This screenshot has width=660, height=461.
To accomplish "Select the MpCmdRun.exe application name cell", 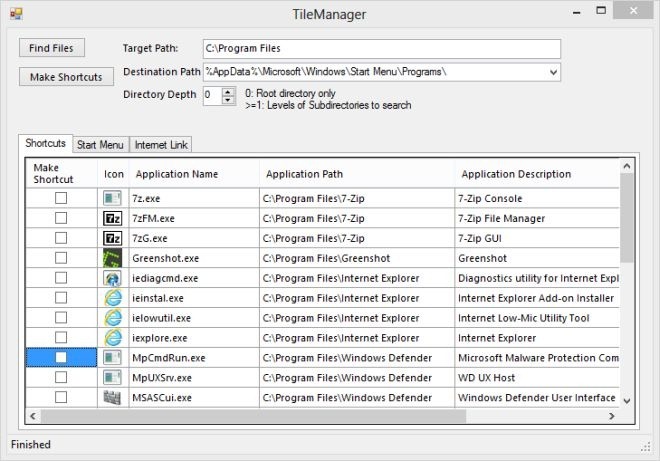I will tap(194, 358).
